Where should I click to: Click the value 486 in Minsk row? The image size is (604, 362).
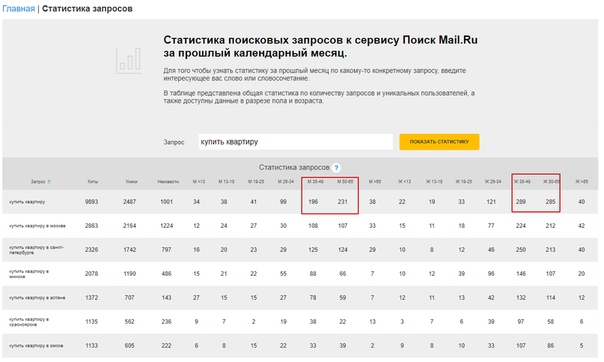(x=166, y=274)
